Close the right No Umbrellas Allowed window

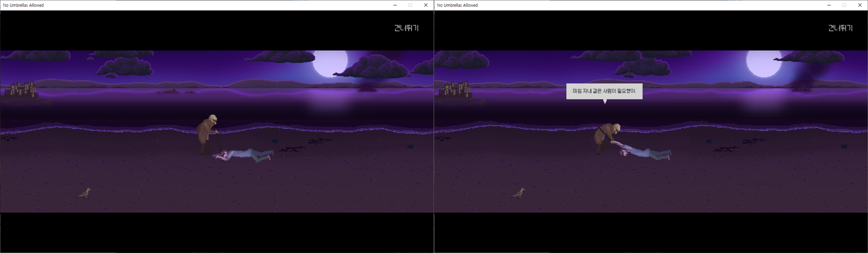tap(860, 5)
